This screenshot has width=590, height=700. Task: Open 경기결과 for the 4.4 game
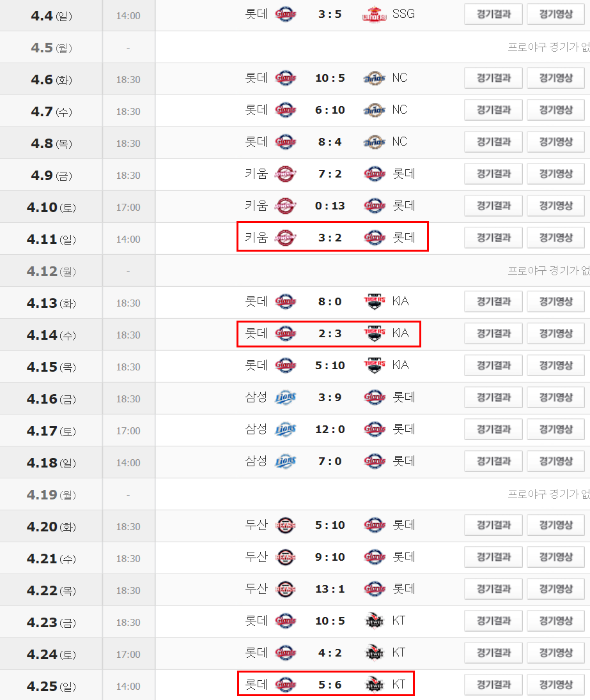tap(493, 14)
